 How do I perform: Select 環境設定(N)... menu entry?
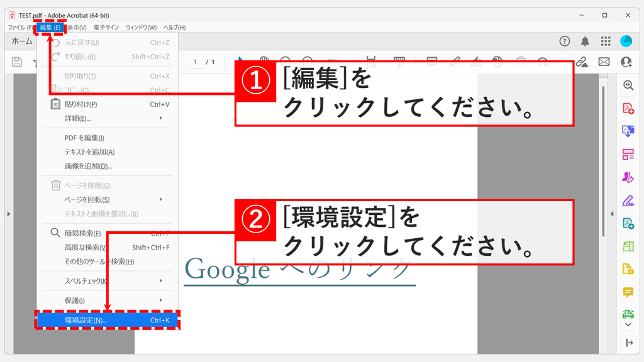pyautogui.click(x=108, y=320)
